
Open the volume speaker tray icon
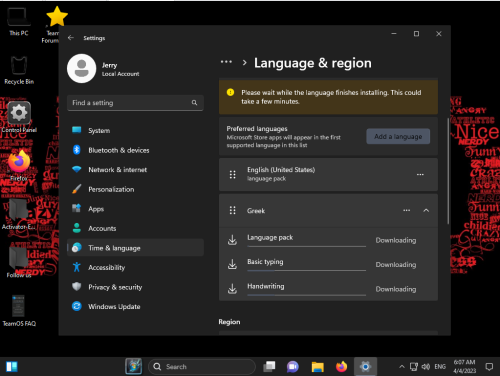[426, 367]
